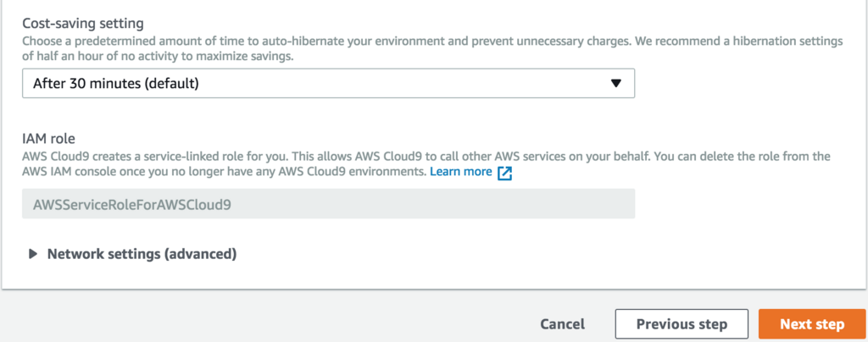Click the empty space right of the hibernation dropdown
This screenshot has width=868, height=342.
[x=746, y=83]
